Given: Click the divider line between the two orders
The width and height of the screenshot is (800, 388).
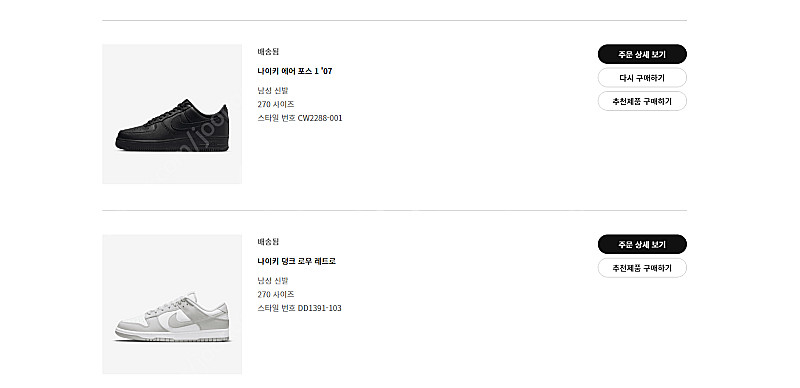Looking at the screenshot, I should click(394, 210).
